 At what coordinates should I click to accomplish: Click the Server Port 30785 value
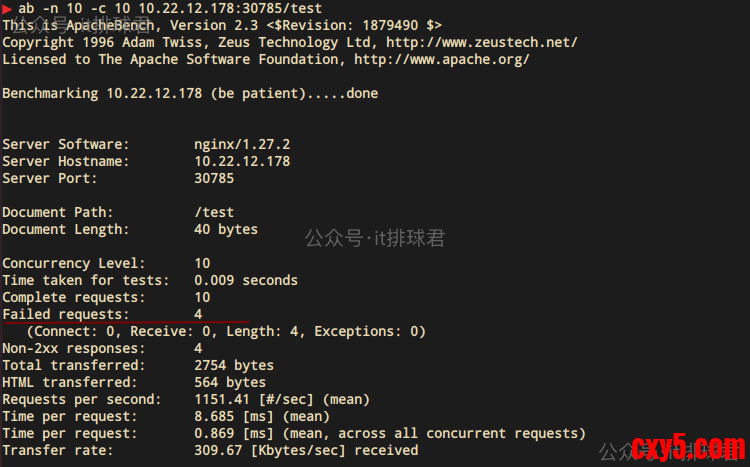[214, 178]
